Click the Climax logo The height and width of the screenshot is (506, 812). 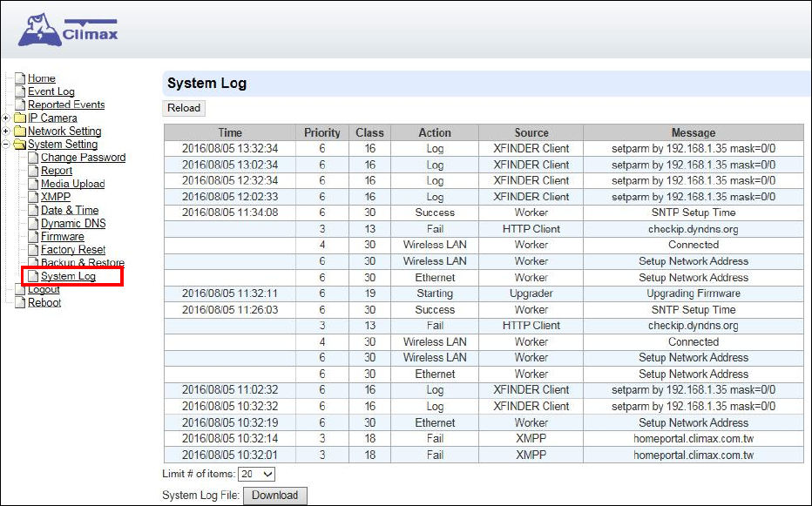(68, 30)
